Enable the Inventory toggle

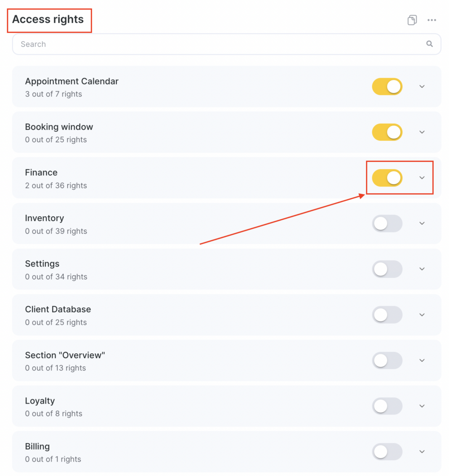[387, 223]
